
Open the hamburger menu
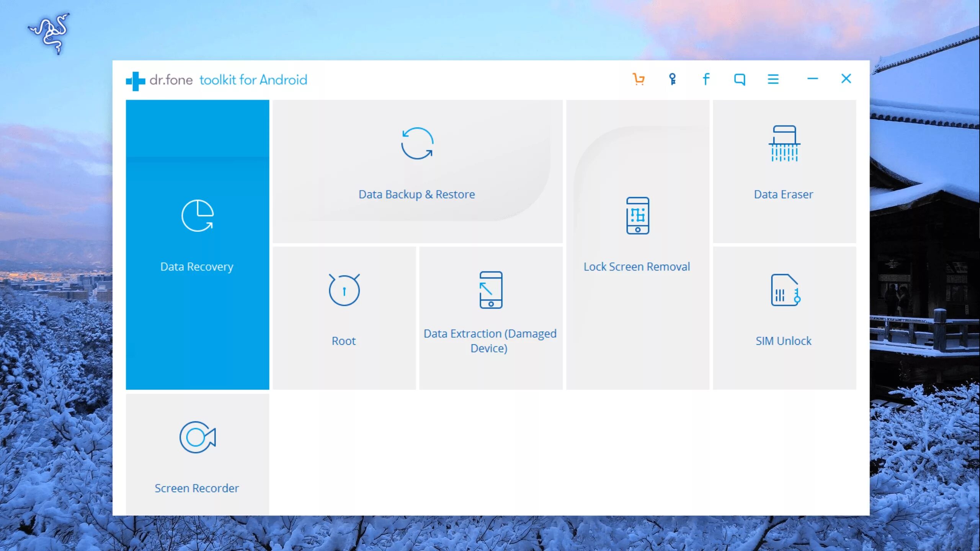pos(773,79)
